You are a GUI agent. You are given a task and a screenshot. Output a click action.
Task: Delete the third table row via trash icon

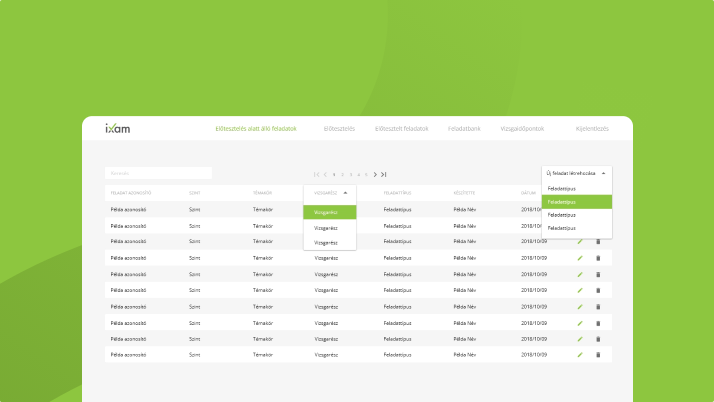pos(598,242)
